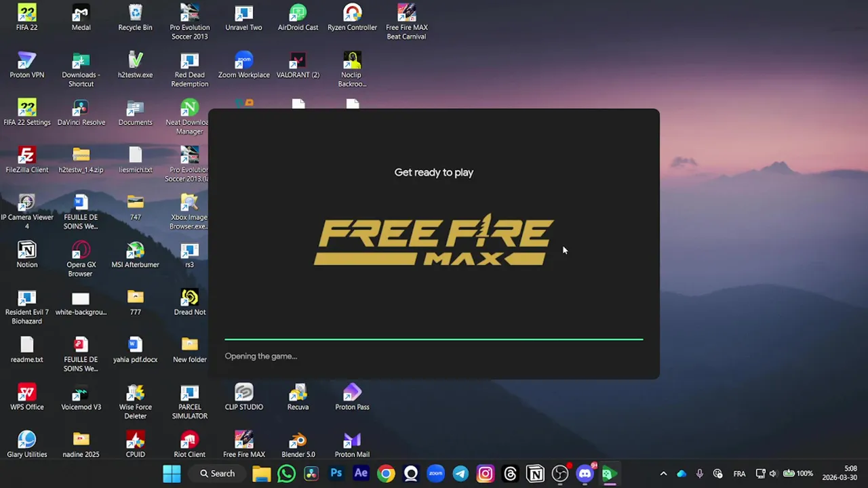Image resolution: width=868 pixels, height=488 pixels.
Task: Select the FIFA 22 Settings icon
Action: tap(27, 113)
